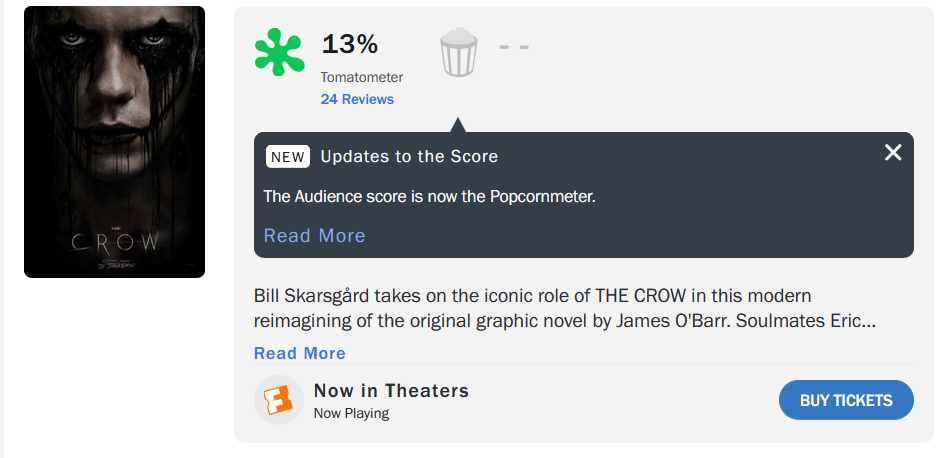Screen dimensions: 943x458
Task: Click the Tomatometer label text
Action: (x=361, y=78)
